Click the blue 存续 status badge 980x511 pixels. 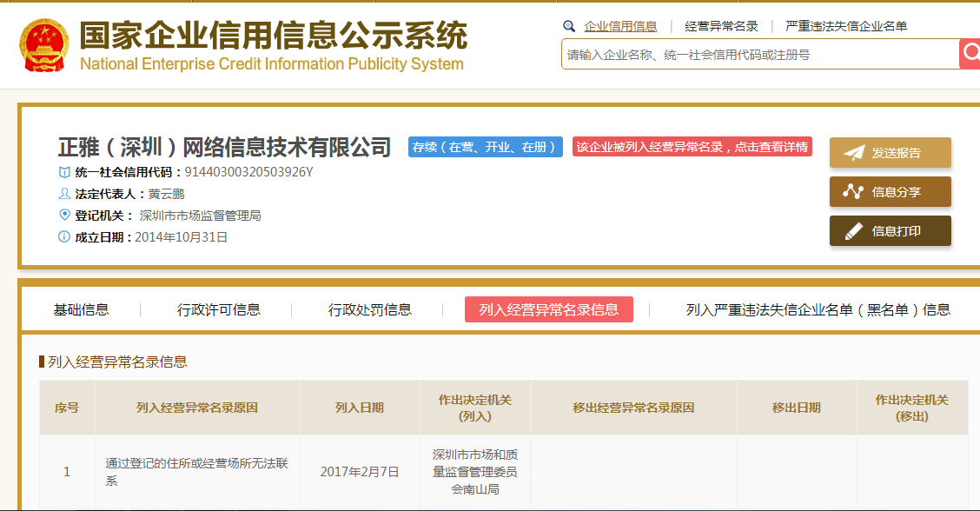(485, 147)
